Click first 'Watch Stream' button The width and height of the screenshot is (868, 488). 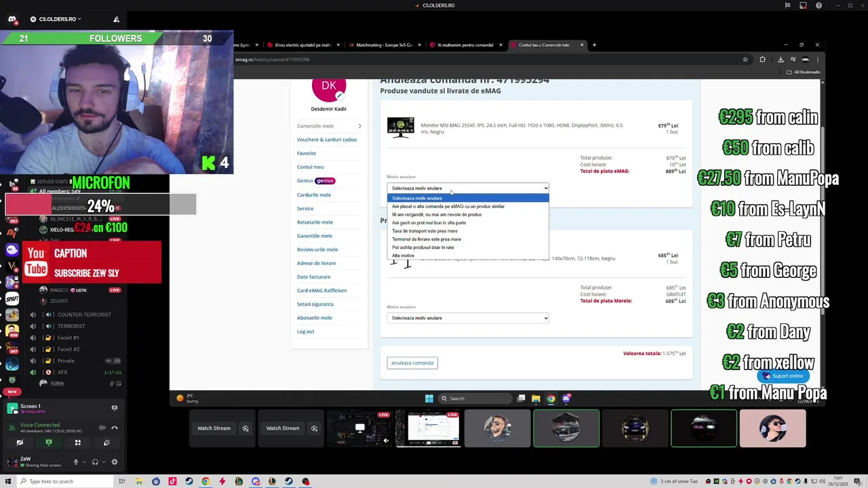[214, 428]
